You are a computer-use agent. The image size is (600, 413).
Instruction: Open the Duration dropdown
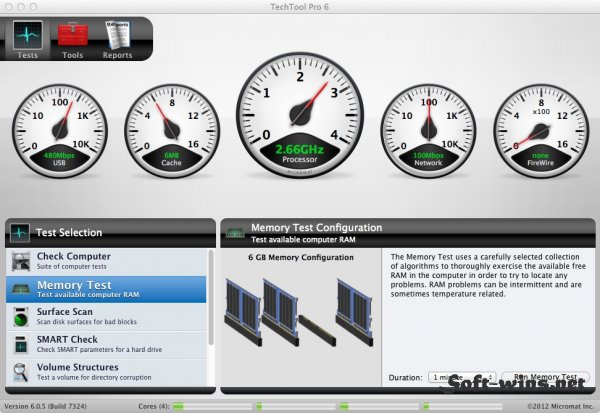(462, 377)
